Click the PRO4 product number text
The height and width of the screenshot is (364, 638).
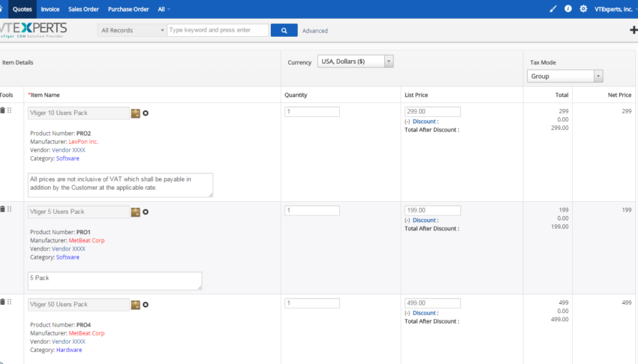click(x=83, y=324)
